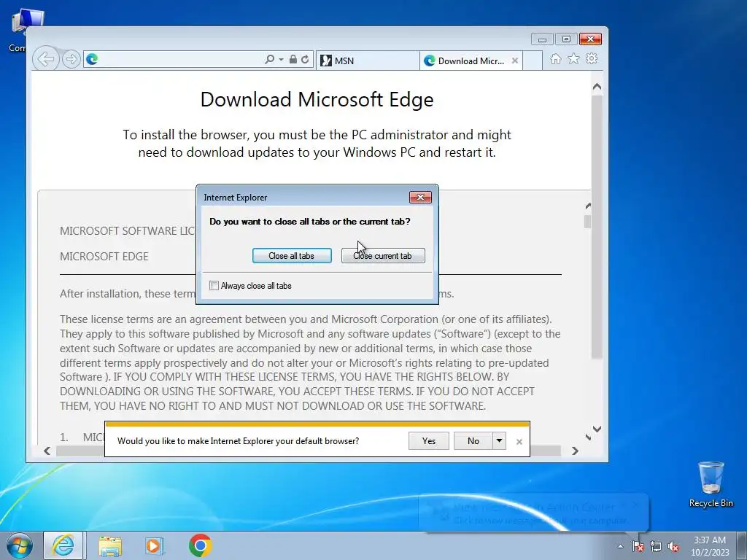
Task: Open the Recycle Bin desktop icon
Action: tap(711, 484)
